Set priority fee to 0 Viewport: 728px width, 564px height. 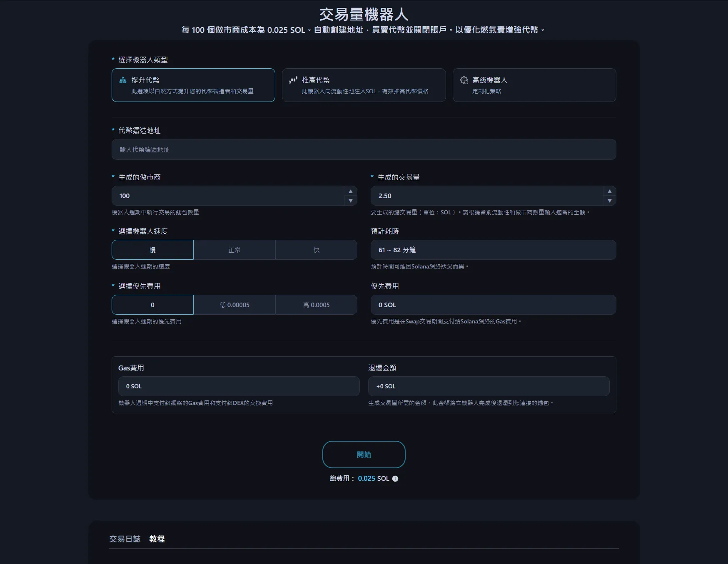coord(152,305)
